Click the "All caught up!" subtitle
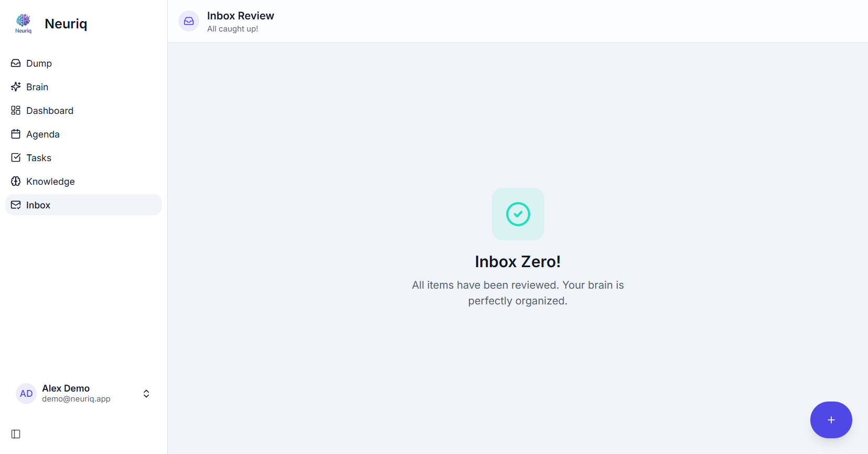 click(x=232, y=29)
